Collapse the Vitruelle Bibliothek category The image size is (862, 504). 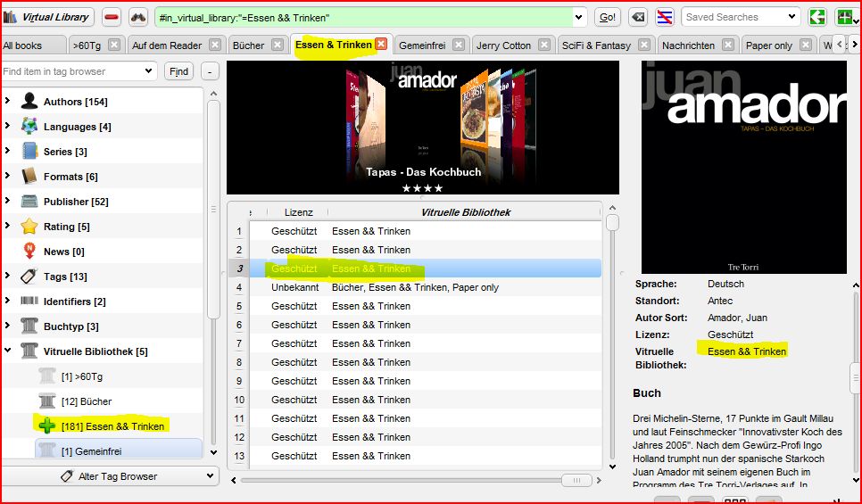tap(8, 351)
